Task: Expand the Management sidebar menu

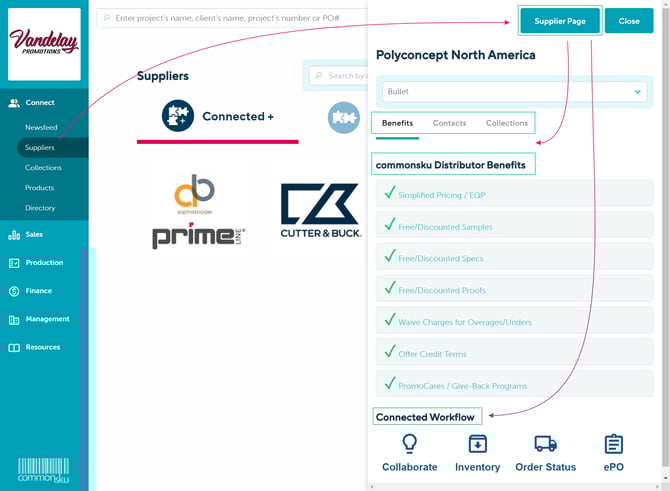Action: pos(47,319)
